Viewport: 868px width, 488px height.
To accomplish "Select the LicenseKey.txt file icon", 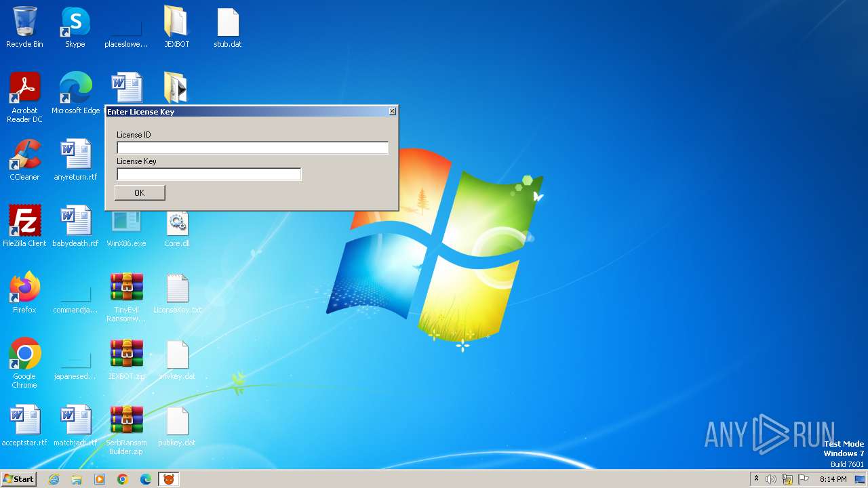I will point(177,293).
